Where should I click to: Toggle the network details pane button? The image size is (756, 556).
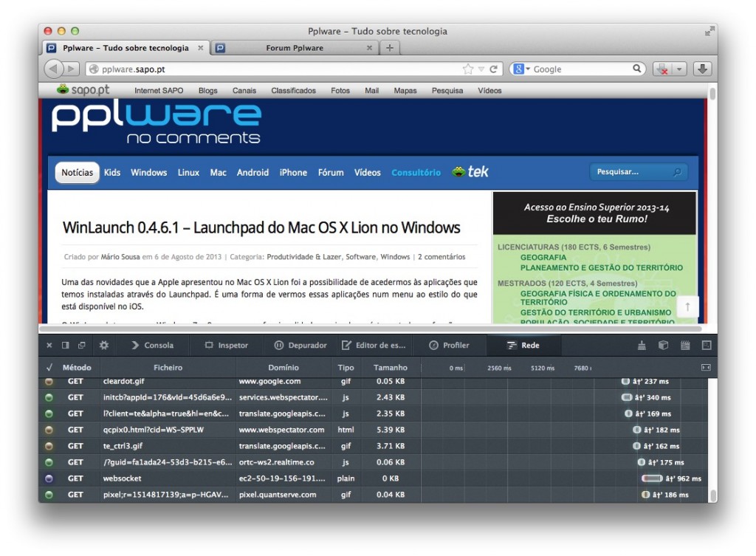705,367
